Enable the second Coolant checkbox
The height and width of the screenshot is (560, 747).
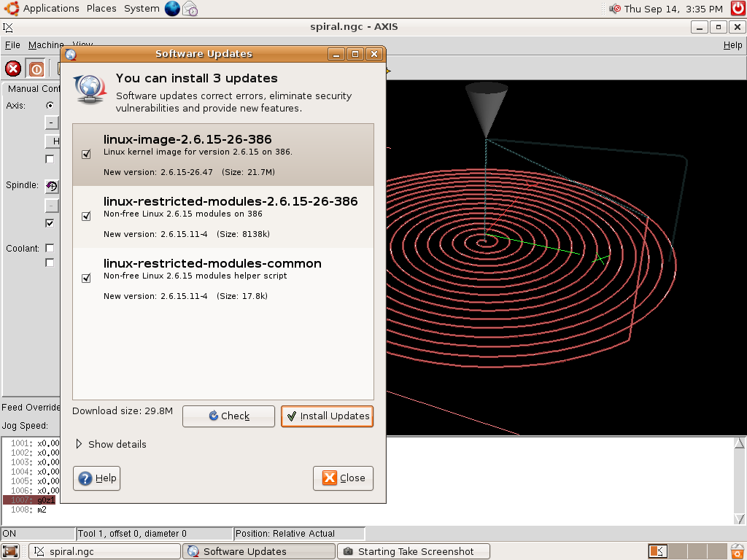pyautogui.click(x=50, y=262)
